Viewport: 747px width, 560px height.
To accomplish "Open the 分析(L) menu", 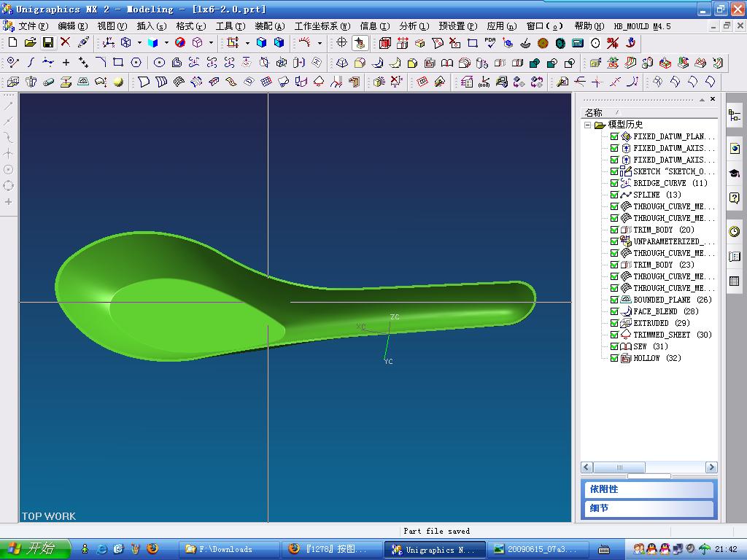I will click(414, 26).
